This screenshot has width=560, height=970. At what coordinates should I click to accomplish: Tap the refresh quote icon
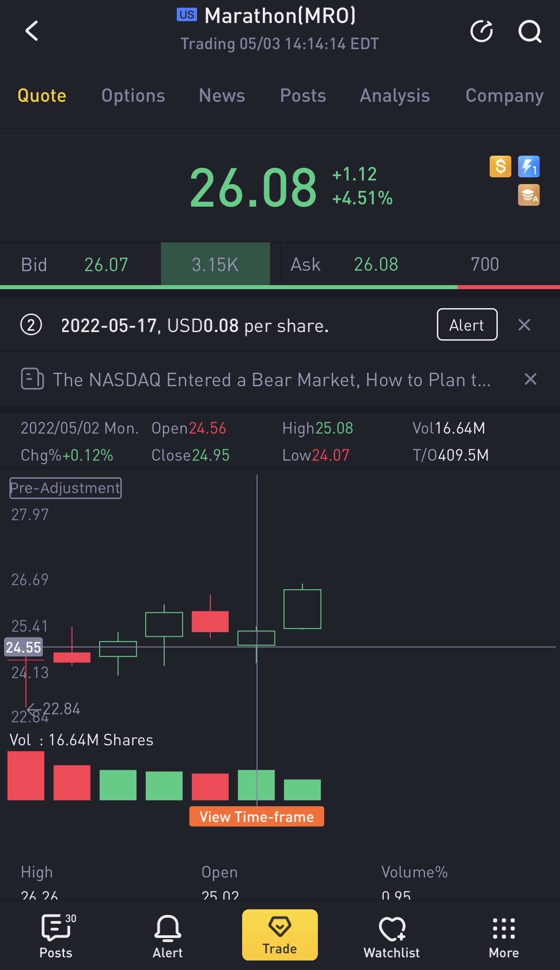481,31
